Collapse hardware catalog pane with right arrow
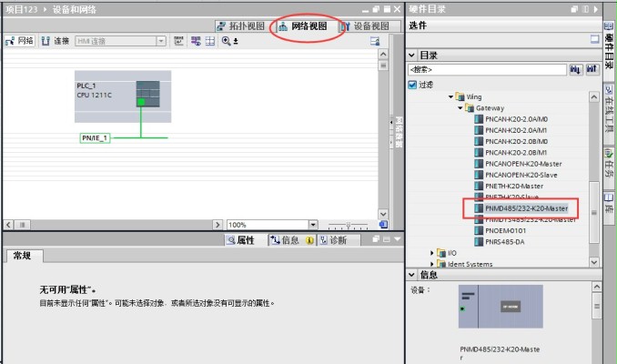 tap(596, 9)
